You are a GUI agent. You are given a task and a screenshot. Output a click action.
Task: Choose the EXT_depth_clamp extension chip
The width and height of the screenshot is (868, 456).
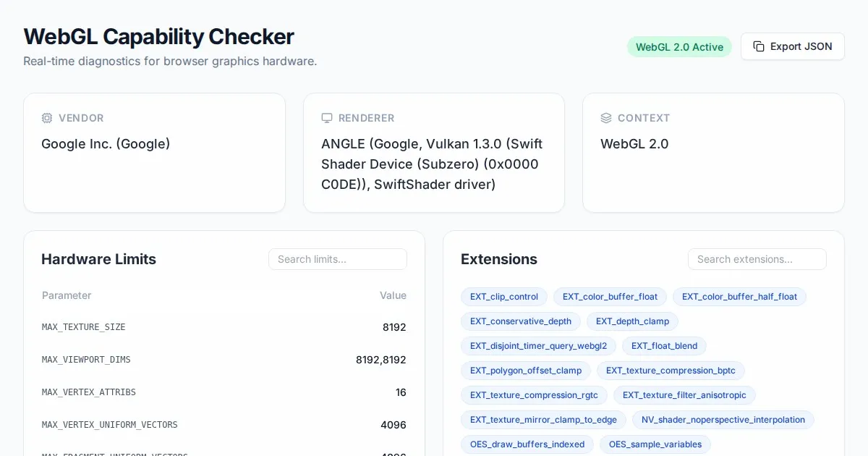tap(632, 321)
